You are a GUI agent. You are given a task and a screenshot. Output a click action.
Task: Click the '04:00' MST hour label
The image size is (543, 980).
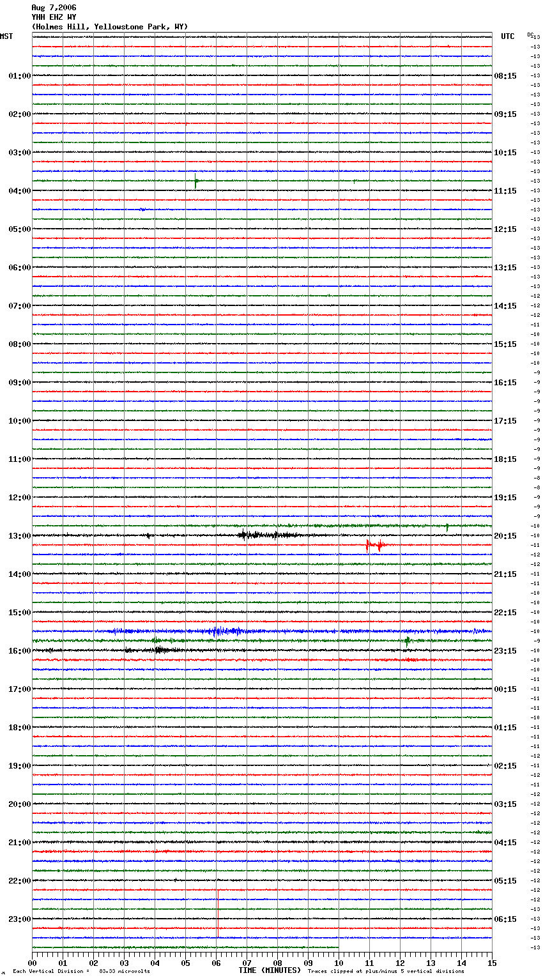tap(20, 191)
